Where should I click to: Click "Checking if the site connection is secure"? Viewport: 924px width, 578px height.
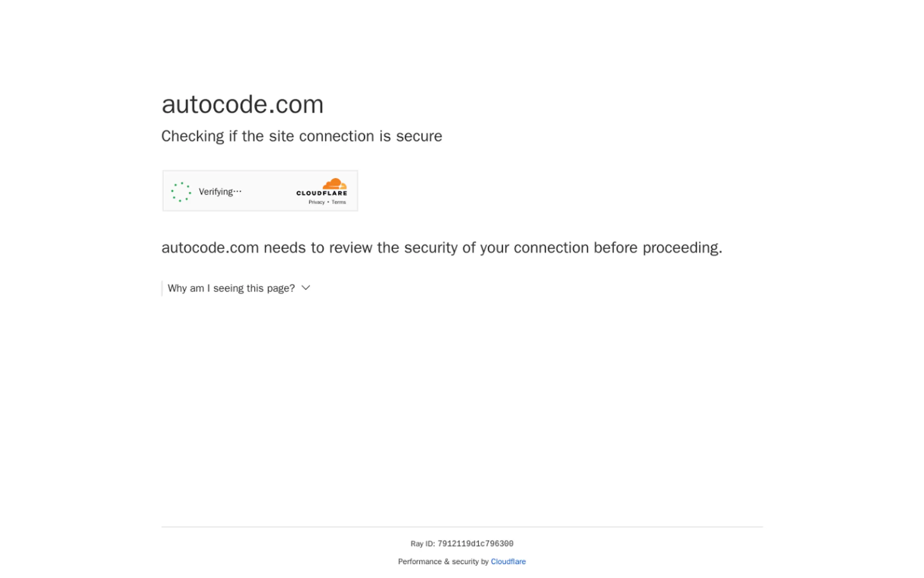(301, 136)
